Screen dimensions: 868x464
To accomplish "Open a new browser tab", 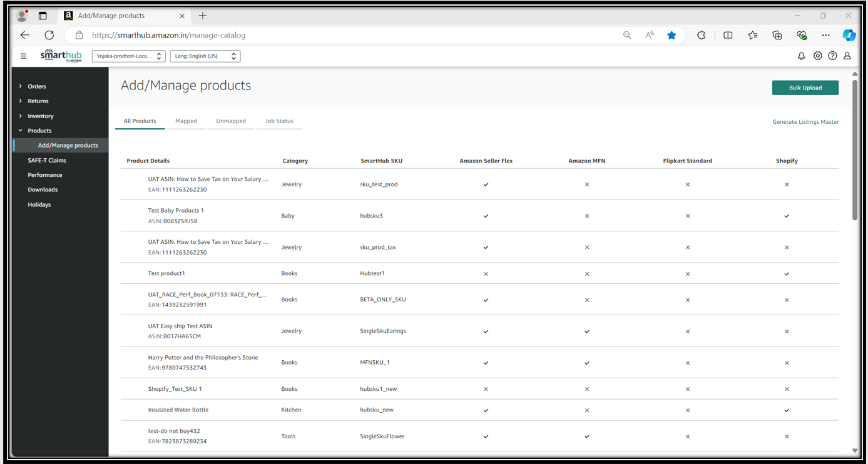I will point(203,16).
